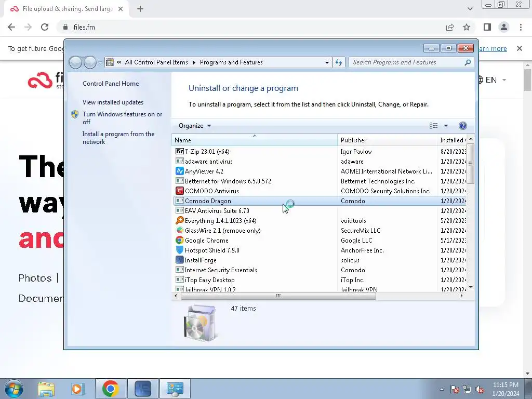The width and height of the screenshot is (532, 399).
Task: Bookmark this tab with the star icon
Action: tap(467, 27)
